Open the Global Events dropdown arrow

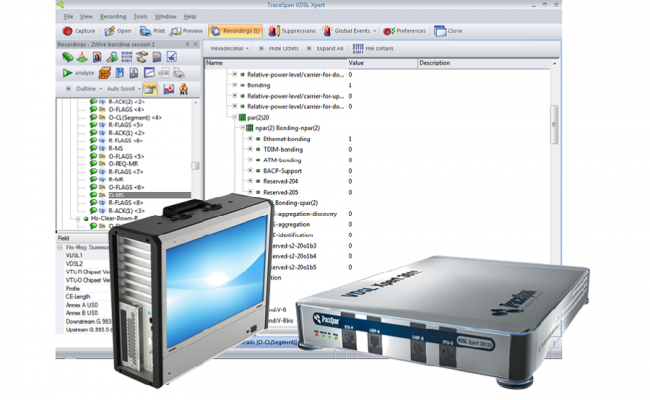point(374,31)
